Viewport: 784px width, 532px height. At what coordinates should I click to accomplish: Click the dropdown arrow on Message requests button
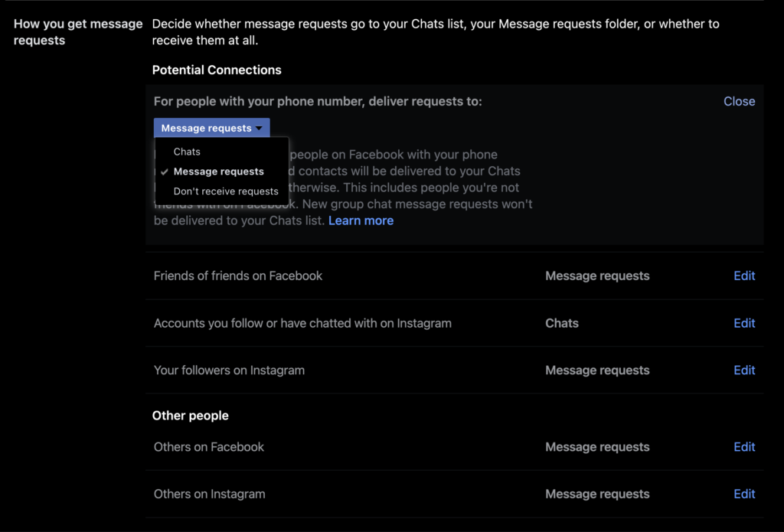(x=261, y=127)
